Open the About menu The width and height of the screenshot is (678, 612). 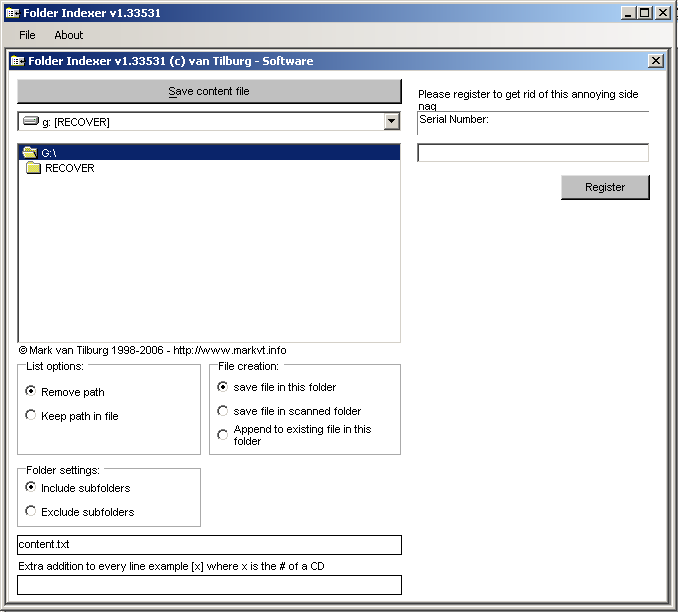point(69,35)
